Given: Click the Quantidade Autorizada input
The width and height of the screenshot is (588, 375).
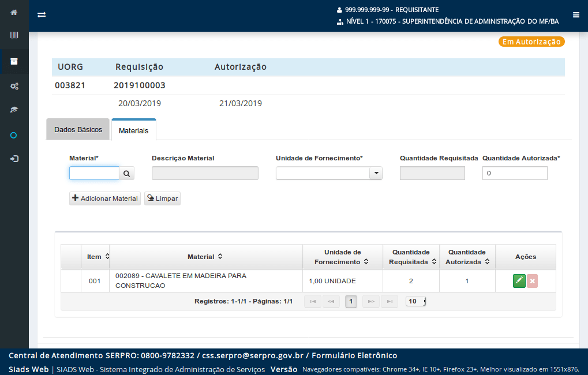Looking at the screenshot, I should point(515,173).
